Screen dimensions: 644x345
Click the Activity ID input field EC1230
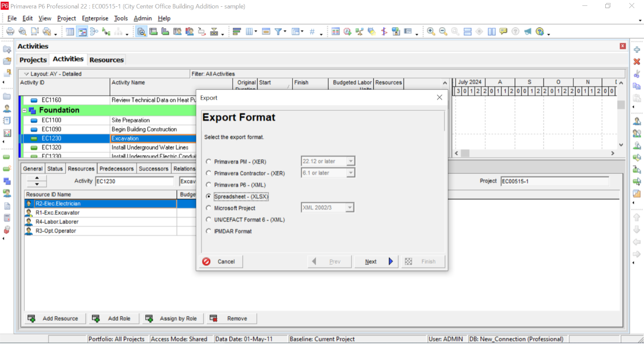point(134,181)
